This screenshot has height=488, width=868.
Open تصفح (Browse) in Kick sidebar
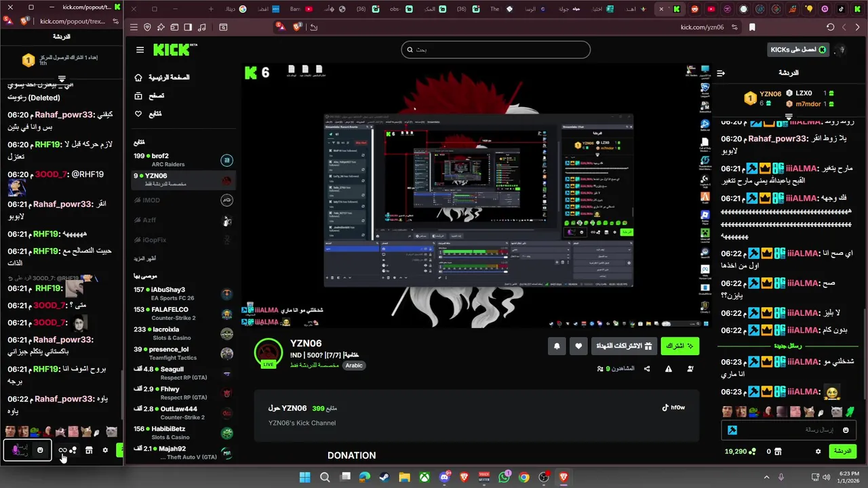(x=150, y=96)
